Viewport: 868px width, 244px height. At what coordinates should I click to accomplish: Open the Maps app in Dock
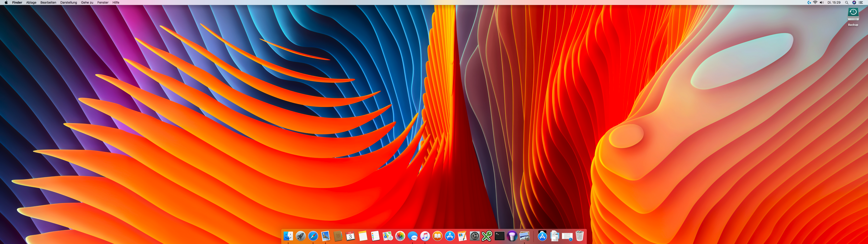click(387, 236)
